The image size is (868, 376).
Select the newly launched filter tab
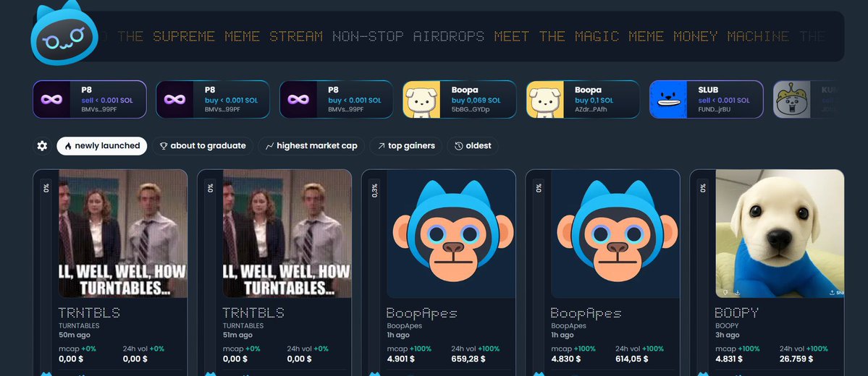tap(102, 146)
